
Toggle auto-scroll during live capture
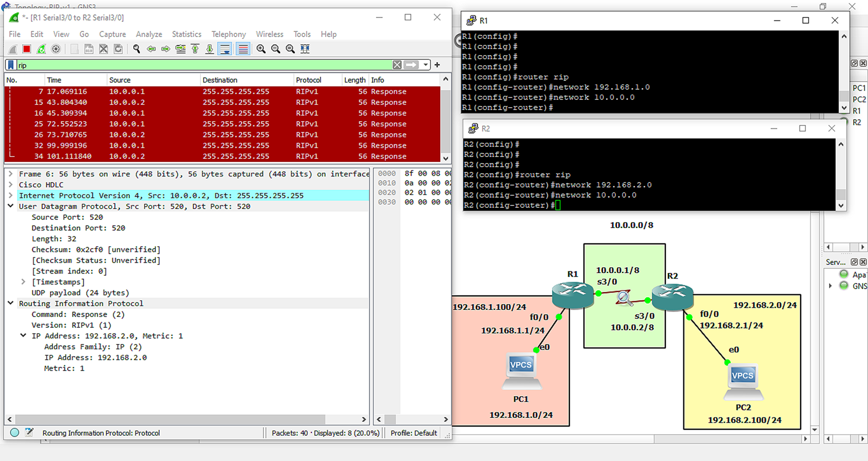[225, 49]
